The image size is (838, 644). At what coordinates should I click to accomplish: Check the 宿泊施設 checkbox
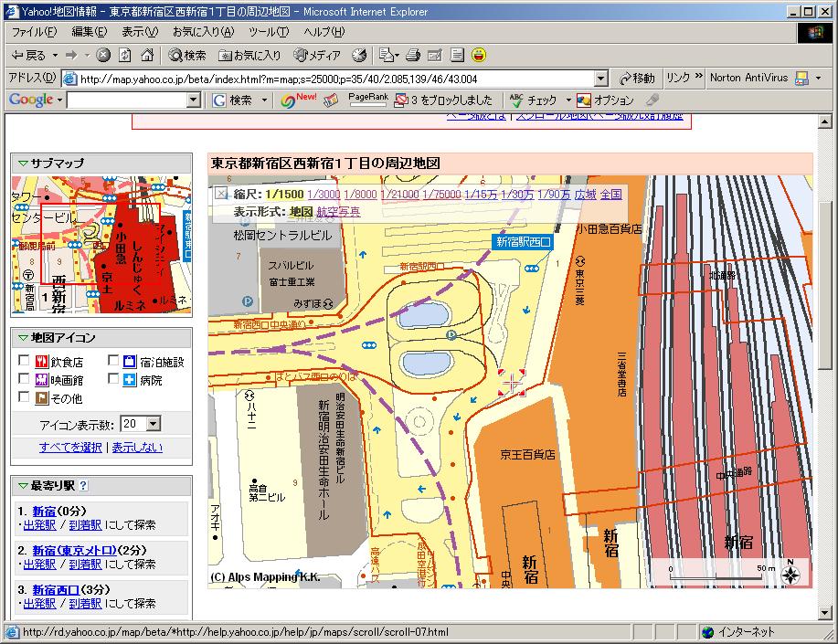pos(113,360)
